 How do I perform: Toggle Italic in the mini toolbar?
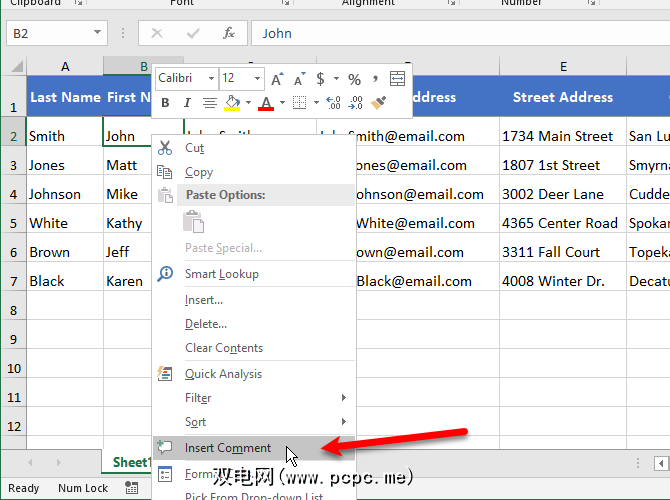187,103
